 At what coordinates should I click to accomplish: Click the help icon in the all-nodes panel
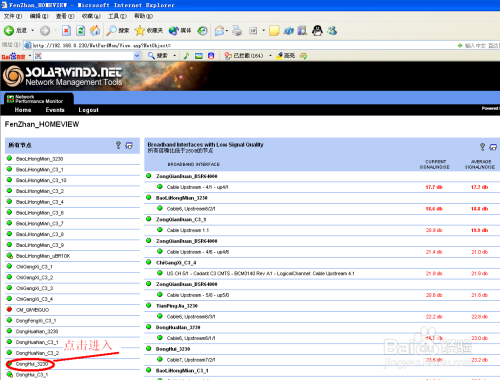(118, 145)
